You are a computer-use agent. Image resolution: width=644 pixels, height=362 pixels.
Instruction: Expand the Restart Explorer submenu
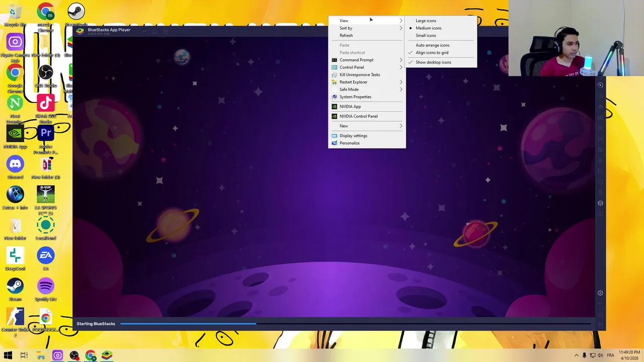tap(367, 82)
